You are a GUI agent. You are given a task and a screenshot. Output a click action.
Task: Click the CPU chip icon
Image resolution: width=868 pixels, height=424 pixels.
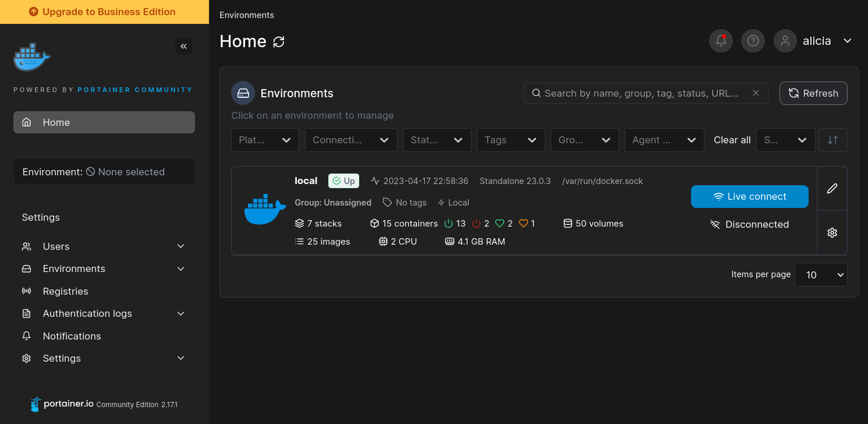(383, 242)
